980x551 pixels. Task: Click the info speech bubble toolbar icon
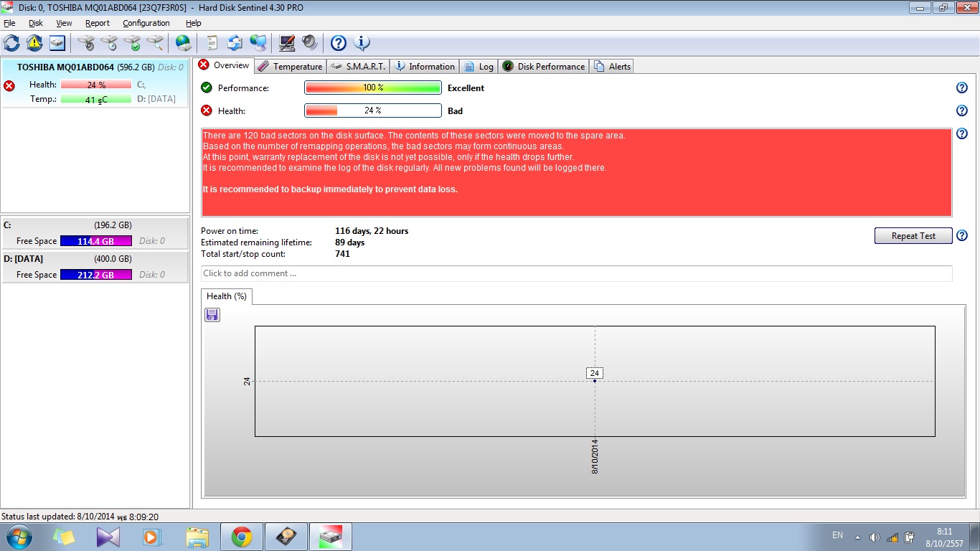[362, 43]
